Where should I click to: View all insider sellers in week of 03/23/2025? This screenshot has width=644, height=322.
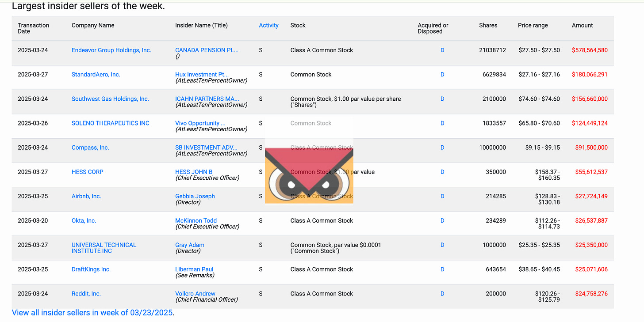tap(92, 313)
